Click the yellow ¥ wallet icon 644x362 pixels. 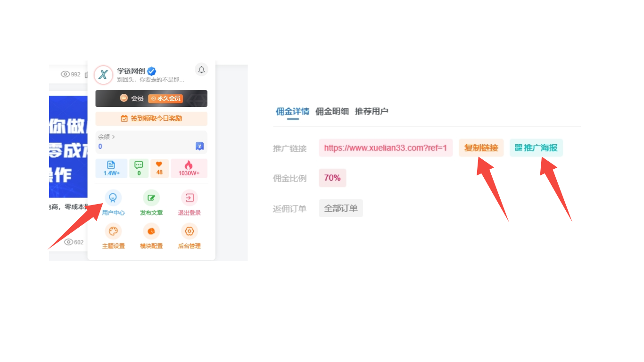[x=199, y=146]
